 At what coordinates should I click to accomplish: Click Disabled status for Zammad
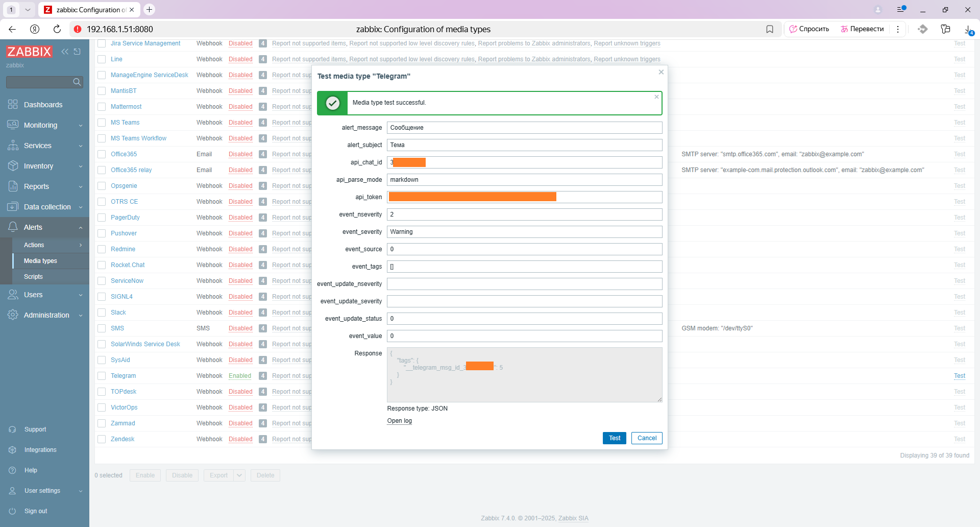coord(240,423)
